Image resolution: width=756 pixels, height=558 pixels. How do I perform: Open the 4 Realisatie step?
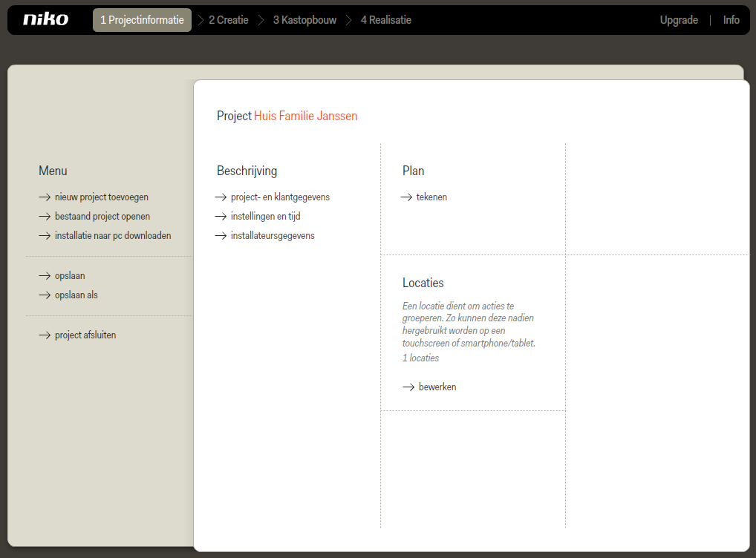point(386,20)
